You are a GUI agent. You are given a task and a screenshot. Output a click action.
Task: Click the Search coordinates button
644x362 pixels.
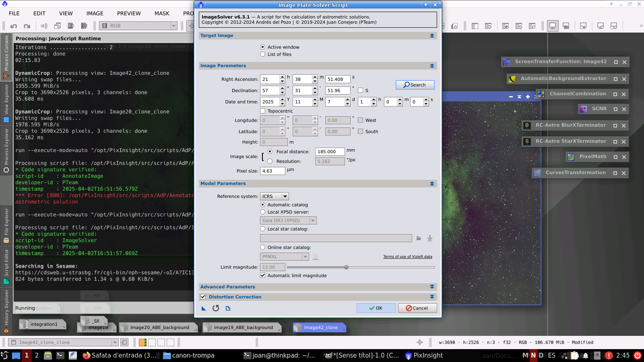(415, 85)
